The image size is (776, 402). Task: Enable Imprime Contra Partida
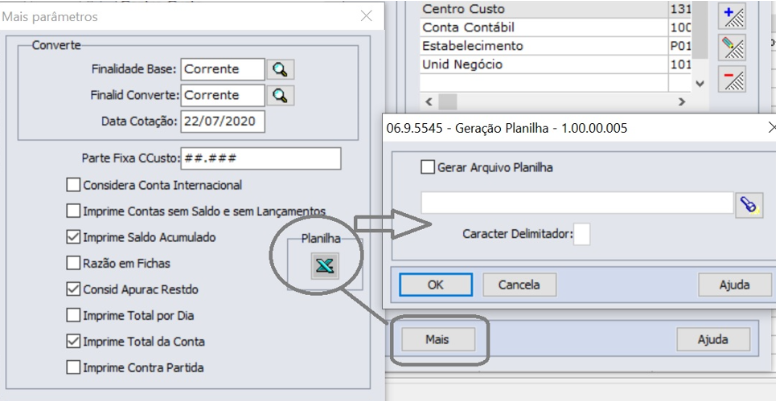pos(73,367)
